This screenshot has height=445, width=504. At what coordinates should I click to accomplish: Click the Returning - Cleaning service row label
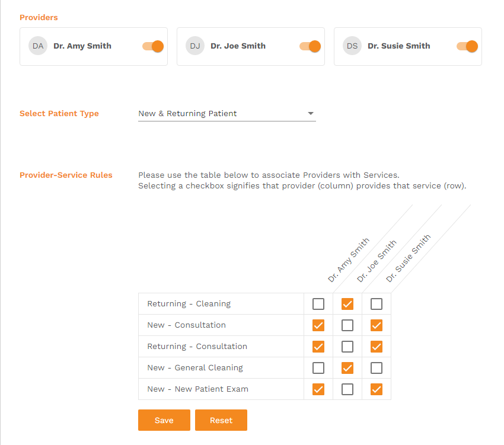[x=189, y=303]
